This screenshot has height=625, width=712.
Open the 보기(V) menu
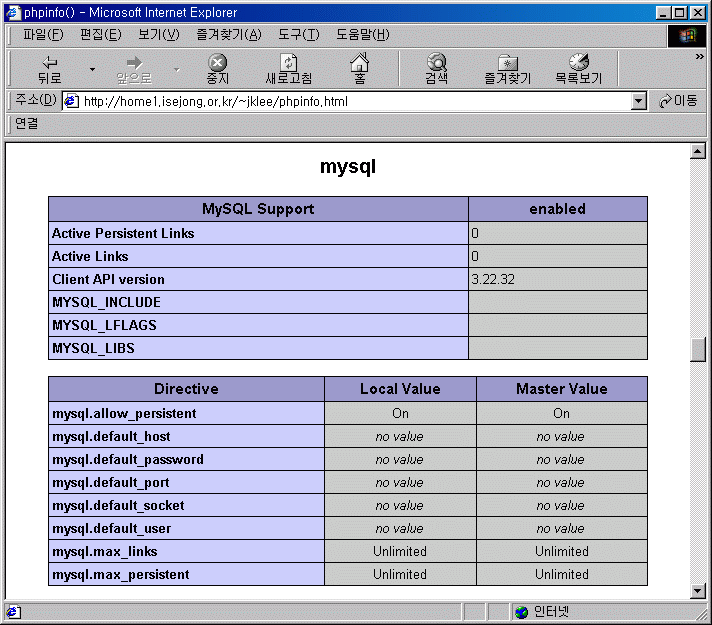(158, 35)
